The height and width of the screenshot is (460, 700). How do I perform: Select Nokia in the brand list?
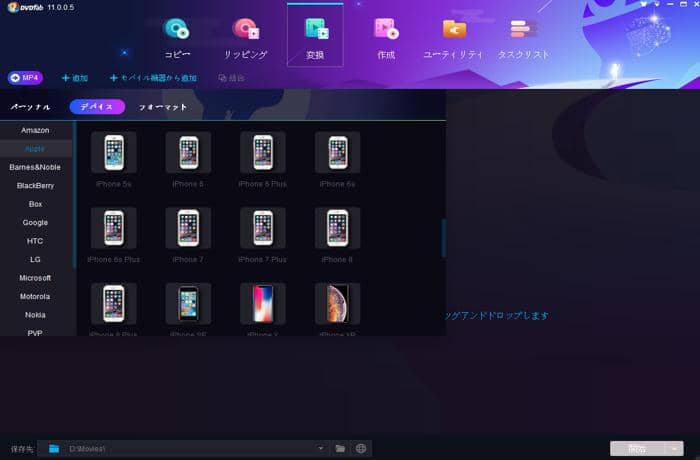coord(35,315)
